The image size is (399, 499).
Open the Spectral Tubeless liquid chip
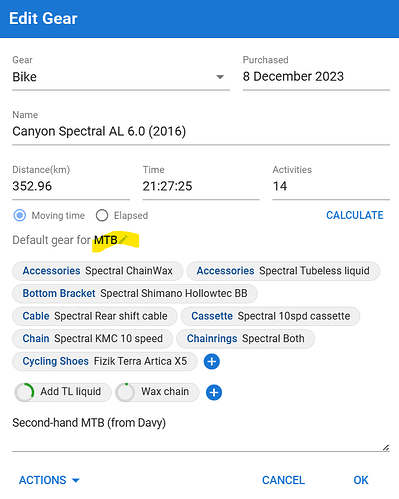pyautogui.click(x=283, y=271)
